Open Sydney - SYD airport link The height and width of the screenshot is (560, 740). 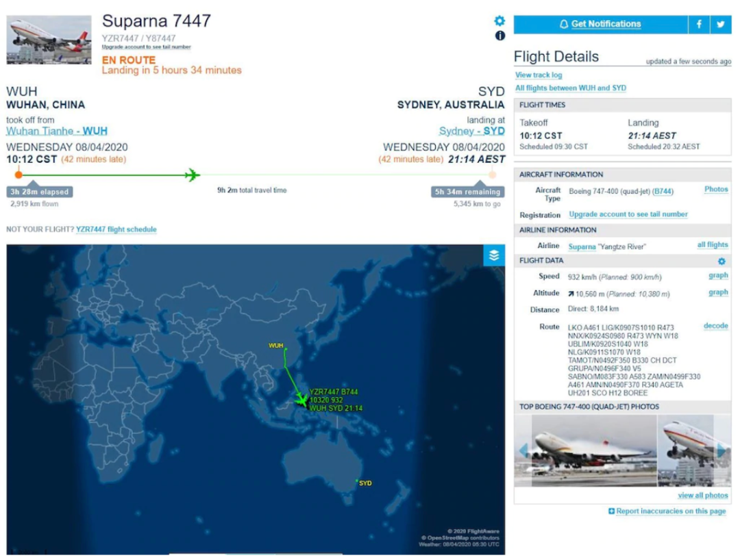471,131
